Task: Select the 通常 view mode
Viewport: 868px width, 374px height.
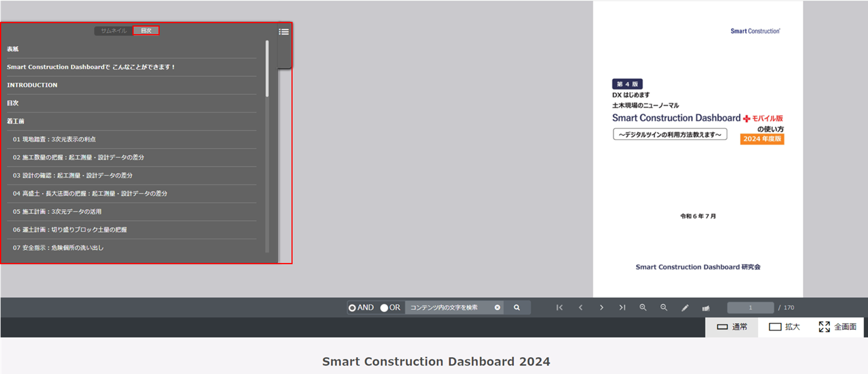Action: (x=732, y=327)
